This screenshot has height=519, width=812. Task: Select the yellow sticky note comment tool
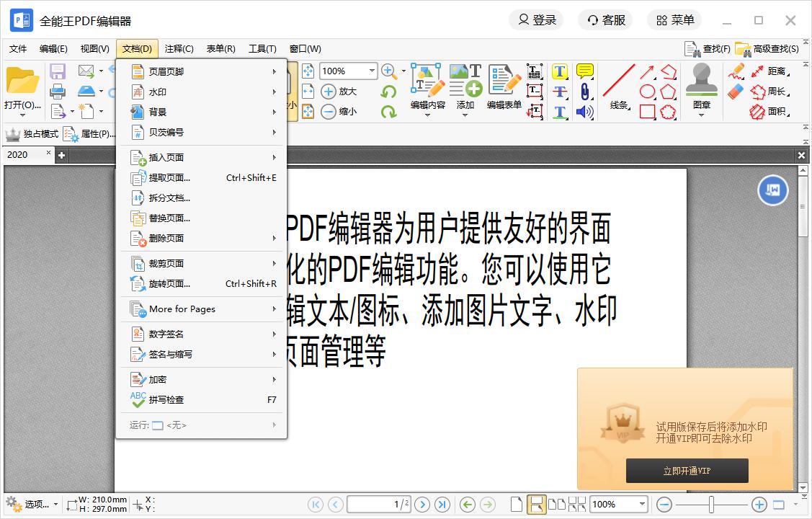(584, 71)
